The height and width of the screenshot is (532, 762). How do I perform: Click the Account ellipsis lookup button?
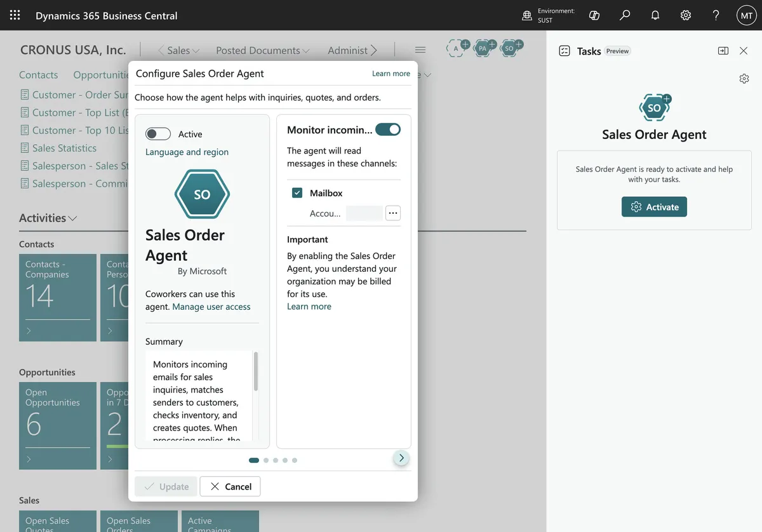click(x=393, y=213)
